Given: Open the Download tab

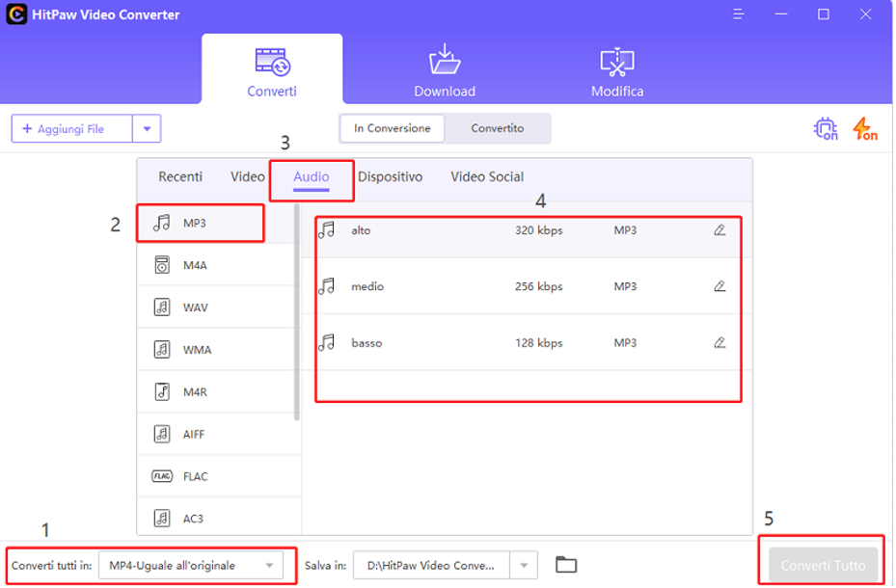Looking at the screenshot, I should point(445,72).
